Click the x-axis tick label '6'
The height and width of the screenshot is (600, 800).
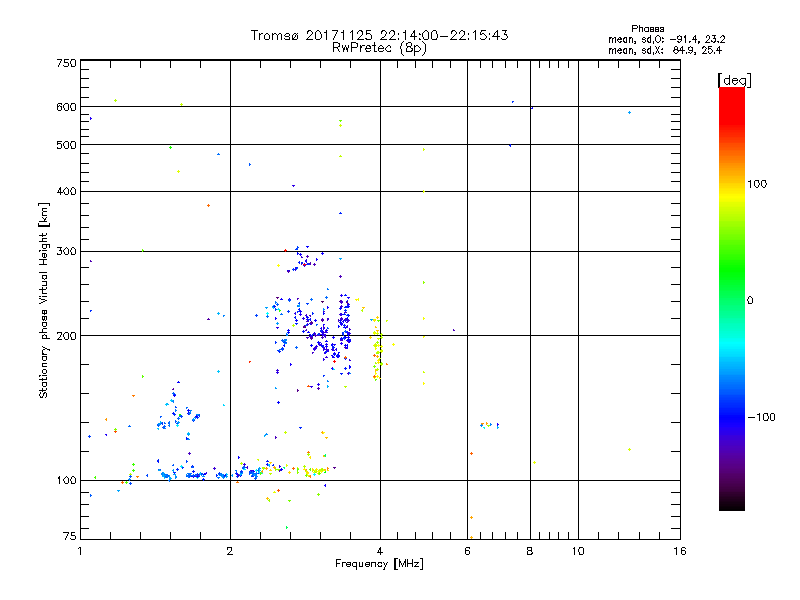pos(467,551)
